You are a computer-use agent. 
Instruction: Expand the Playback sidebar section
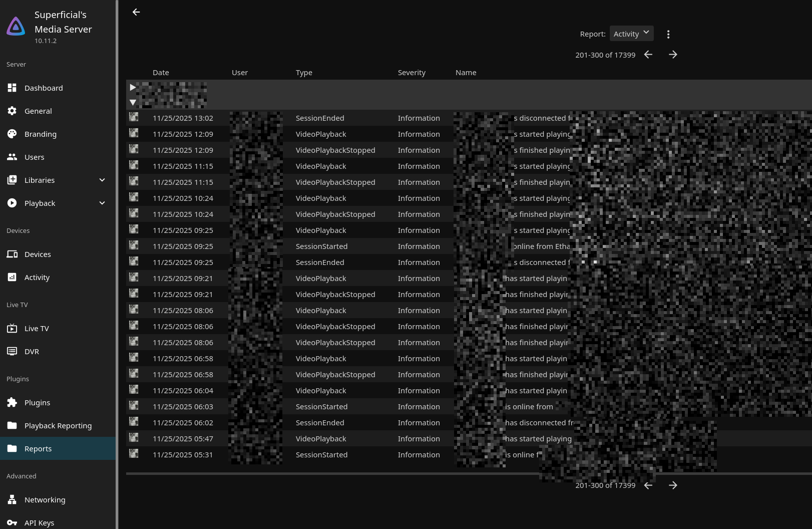[102, 203]
